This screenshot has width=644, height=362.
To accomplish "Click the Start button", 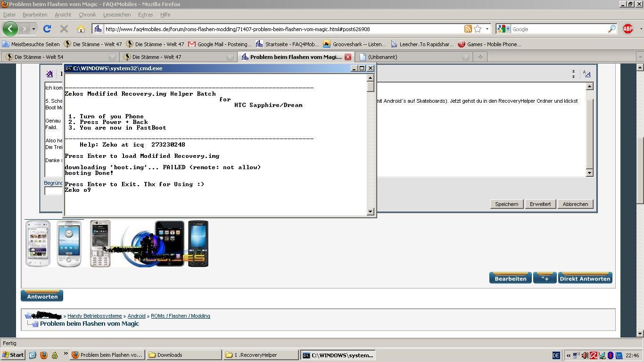I will pyautogui.click(x=13, y=355).
